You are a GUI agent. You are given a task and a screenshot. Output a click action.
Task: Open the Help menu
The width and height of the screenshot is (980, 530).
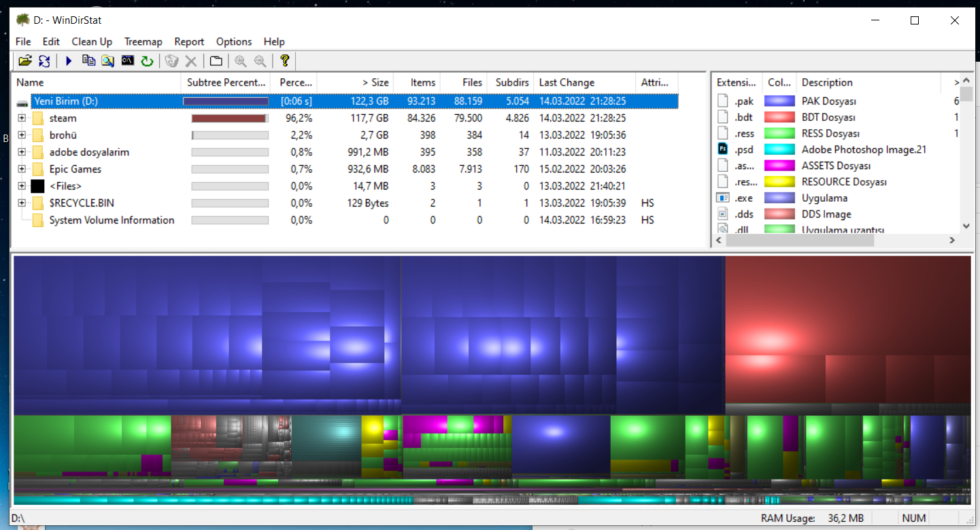tap(274, 41)
